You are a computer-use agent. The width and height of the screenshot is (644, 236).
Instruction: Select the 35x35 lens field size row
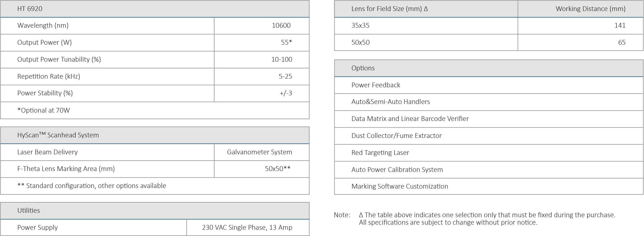(x=360, y=26)
